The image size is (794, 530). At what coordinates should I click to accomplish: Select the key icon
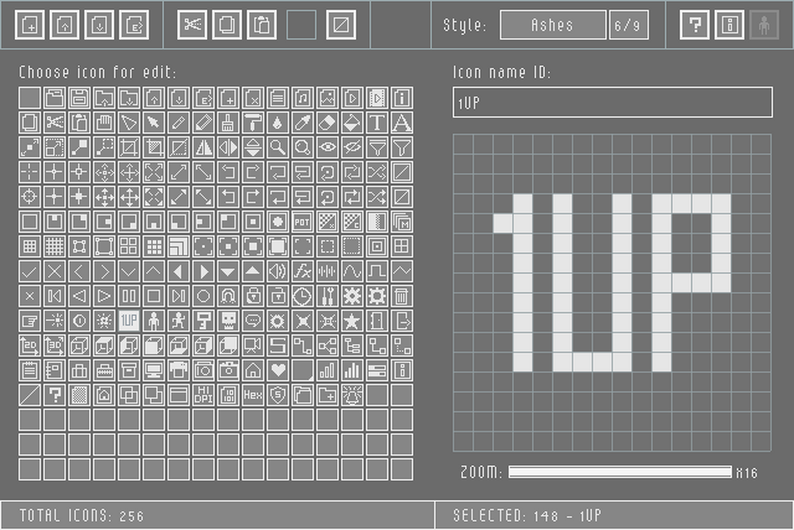(203, 321)
